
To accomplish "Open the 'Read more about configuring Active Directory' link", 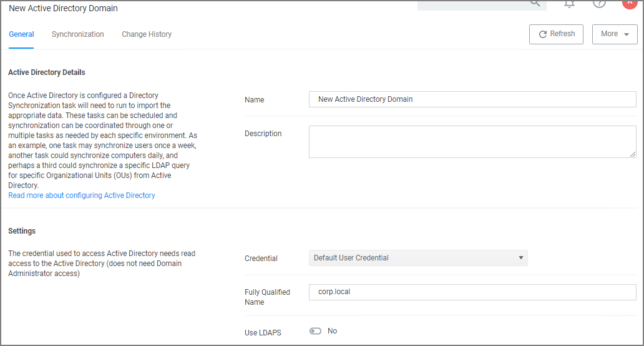I will pyautogui.click(x=82, y=195).
